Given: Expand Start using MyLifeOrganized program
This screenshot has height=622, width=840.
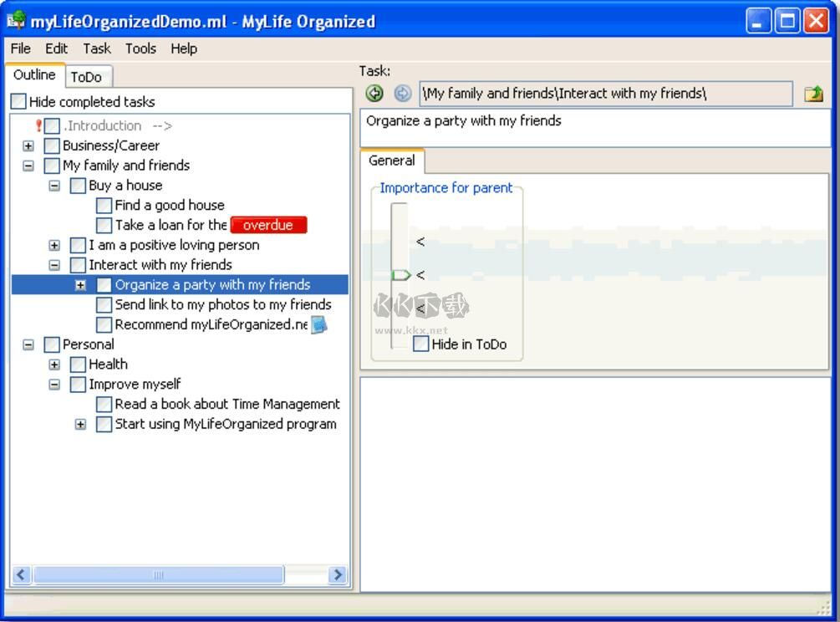Looking at the screenshot, I should [x=80, y=424].
